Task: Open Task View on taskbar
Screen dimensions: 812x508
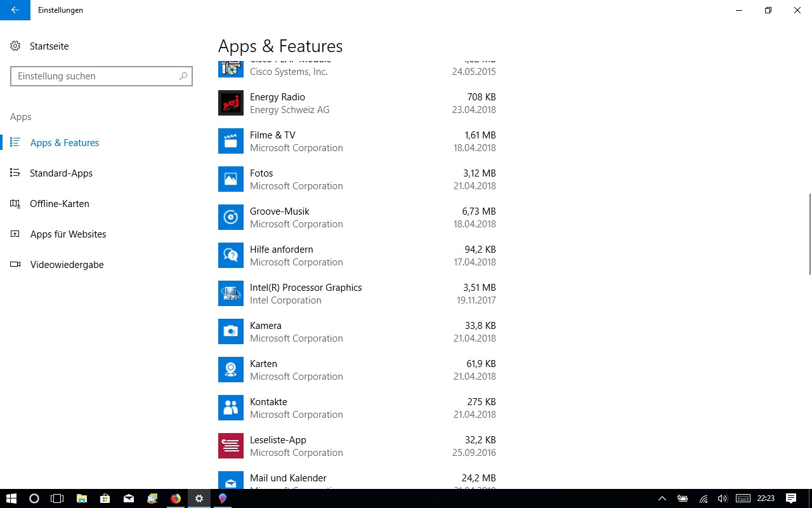Action: click(57, 498)
